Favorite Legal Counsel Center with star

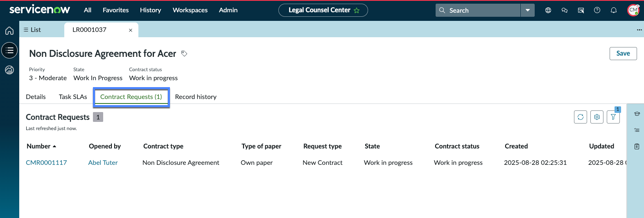pos(357,11)
